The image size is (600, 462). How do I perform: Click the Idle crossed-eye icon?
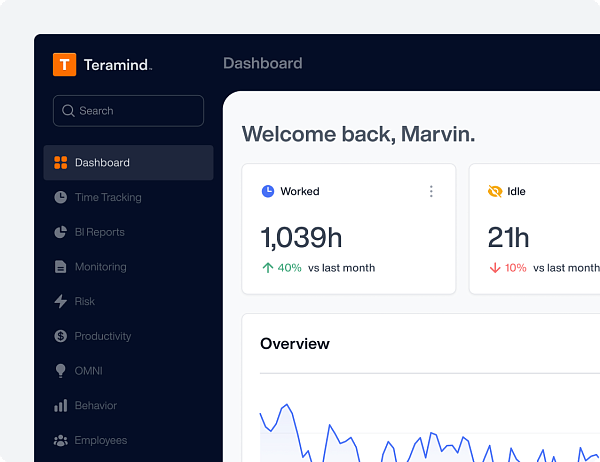[x=495, y=191]
